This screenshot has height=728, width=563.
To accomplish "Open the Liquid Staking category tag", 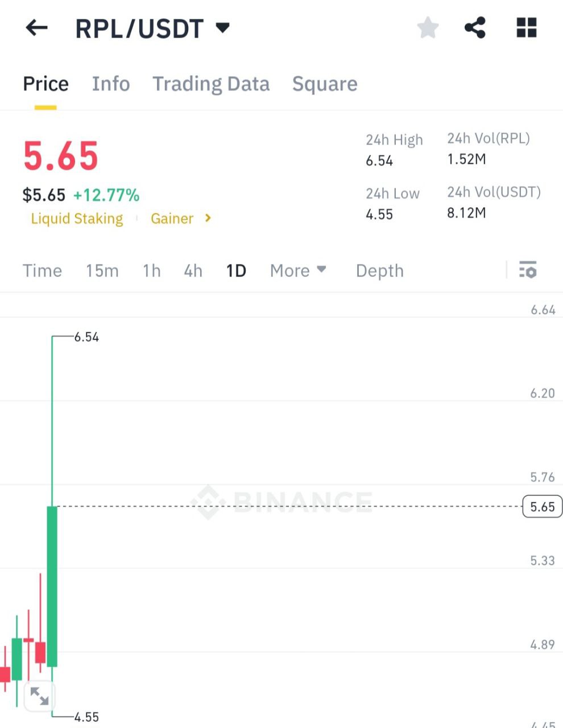I will point(77,218).
